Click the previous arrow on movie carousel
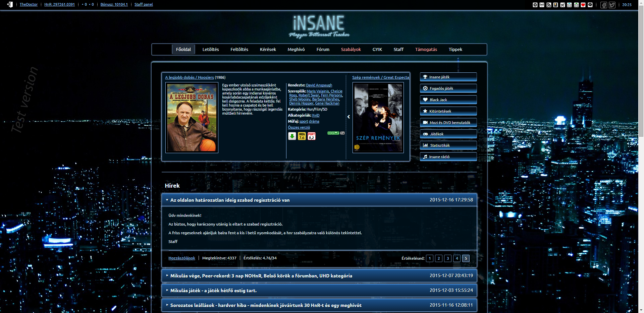This screenshot has width=644, height=313. click(348, 117)
